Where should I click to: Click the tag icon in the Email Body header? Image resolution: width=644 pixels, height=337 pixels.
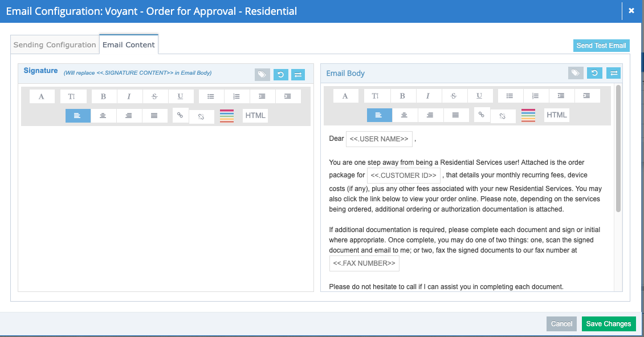click(x=576, y=73)
